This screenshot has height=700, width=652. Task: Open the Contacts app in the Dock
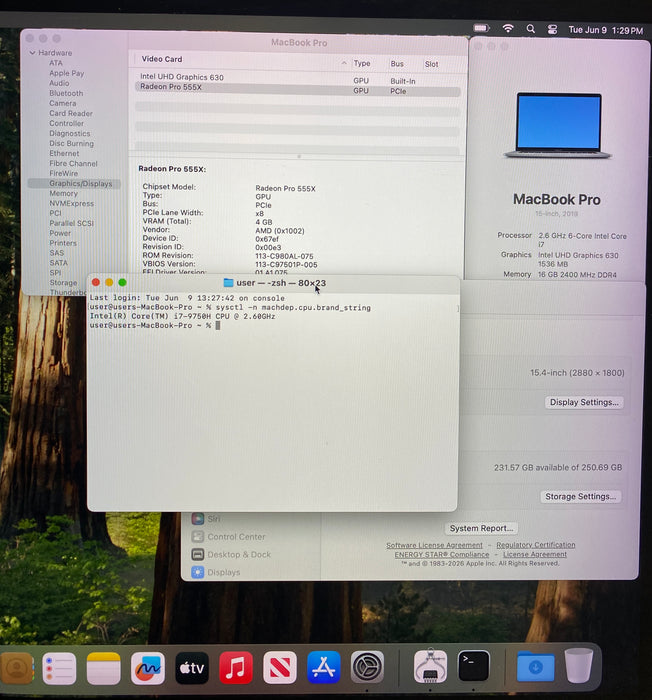[17, 668]
